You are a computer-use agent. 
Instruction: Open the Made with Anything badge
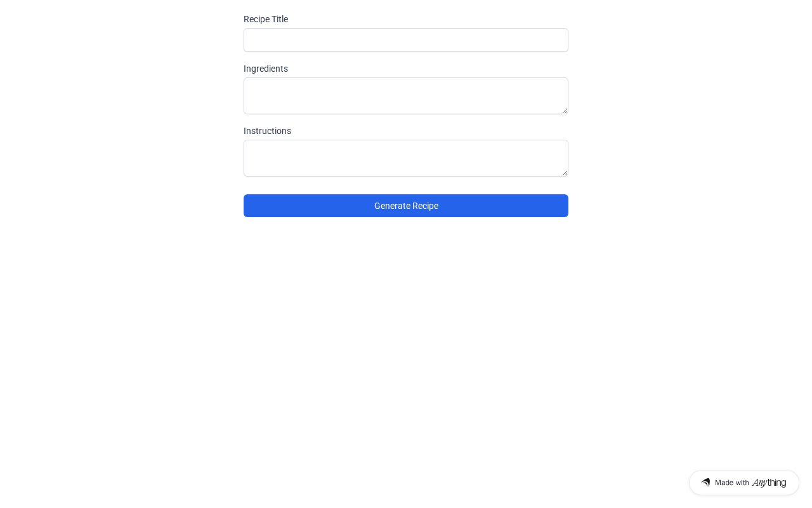(744, 483)
